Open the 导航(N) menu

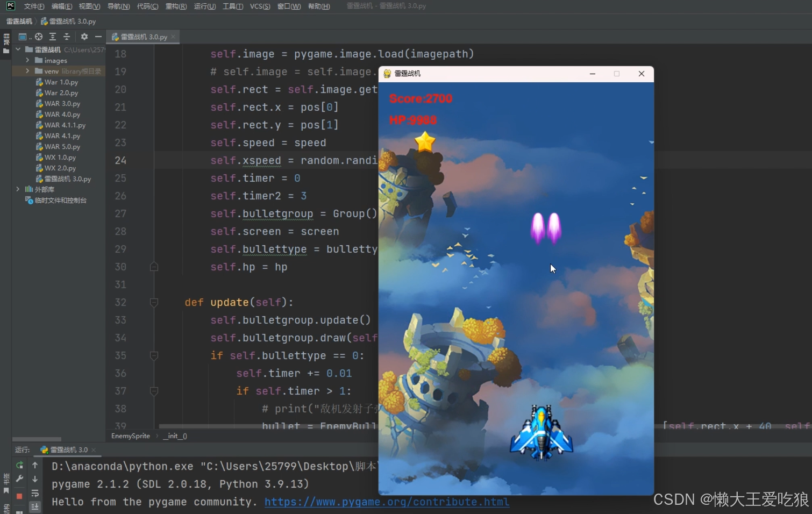[118, 6]
